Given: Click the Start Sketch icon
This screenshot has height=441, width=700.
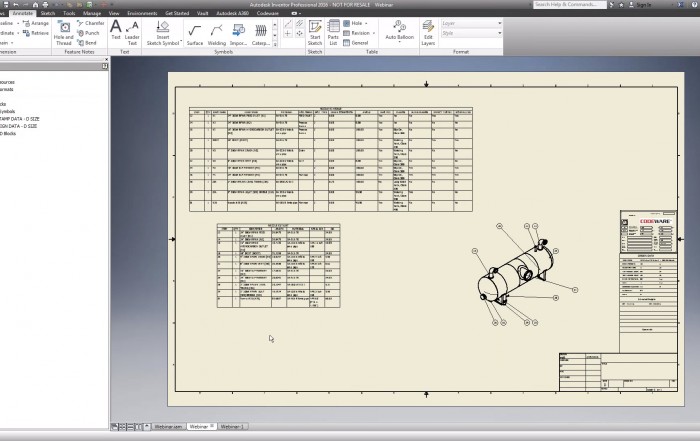Looking at the screenshot, I should [314, 31].
